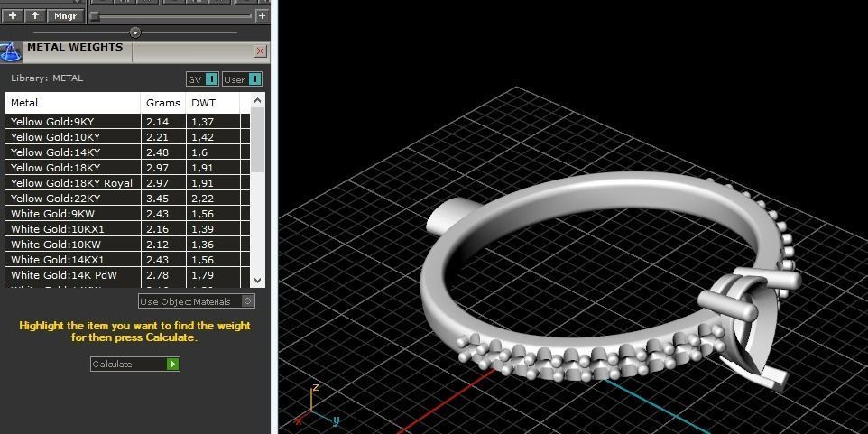Click the horizontal slider handle at top
This screenshot has width=868, height=434.
point(95,16)
